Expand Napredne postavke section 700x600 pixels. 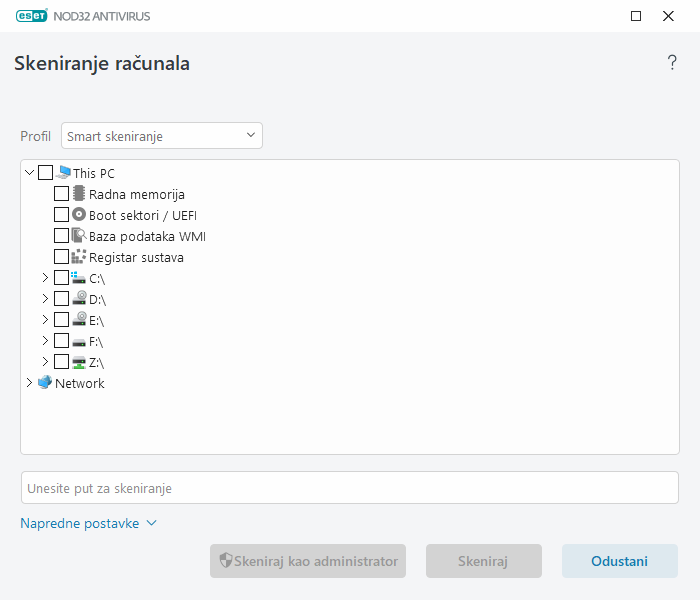tap(89, 523)
